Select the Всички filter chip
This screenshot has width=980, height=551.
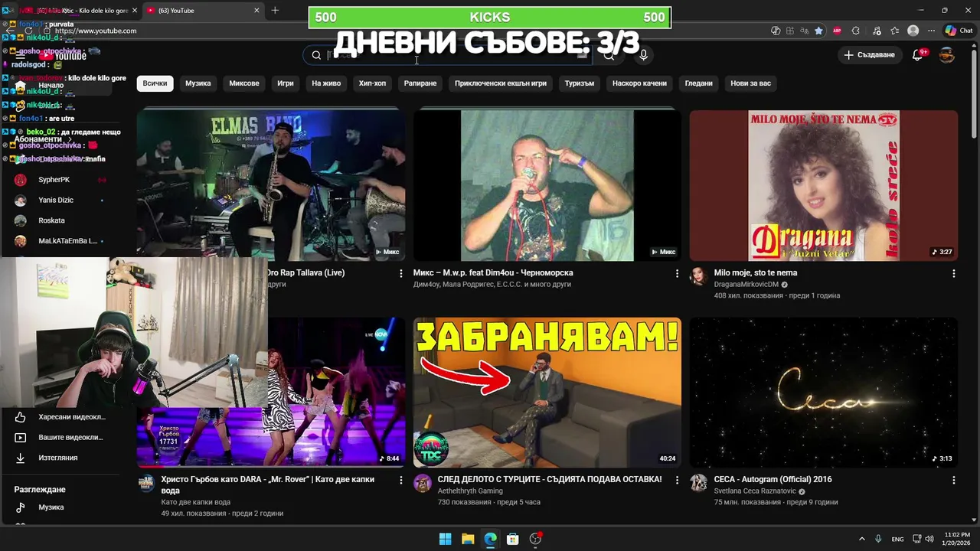click(x=155, y=83)
